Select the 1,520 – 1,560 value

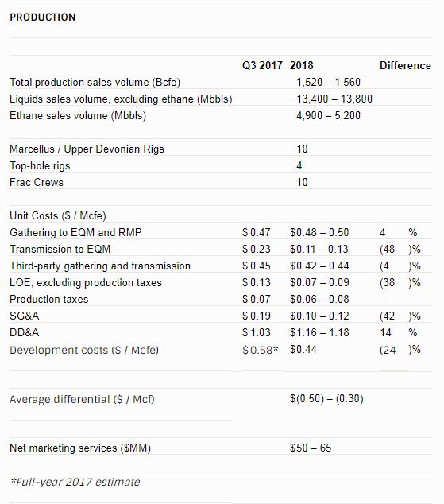point(328,82)
